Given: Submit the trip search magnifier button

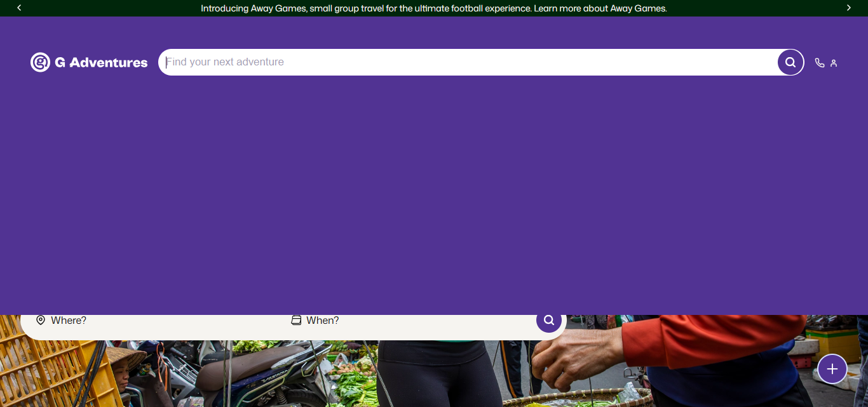Looking at the screenshot, I should tap(549, 320).
